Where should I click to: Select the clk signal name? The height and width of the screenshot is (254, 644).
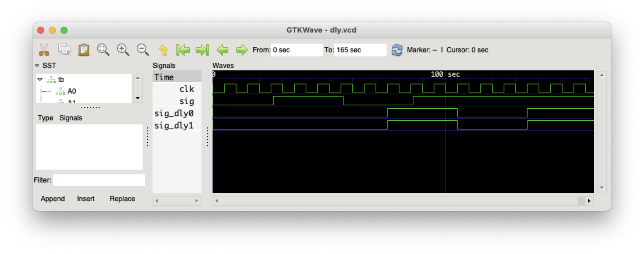click(187, 89)
